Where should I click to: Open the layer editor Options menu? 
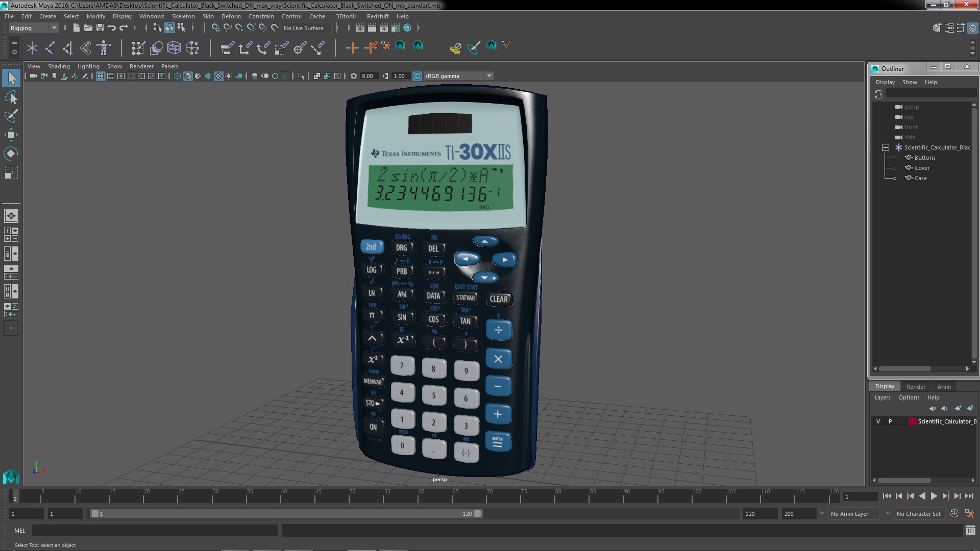909,397
